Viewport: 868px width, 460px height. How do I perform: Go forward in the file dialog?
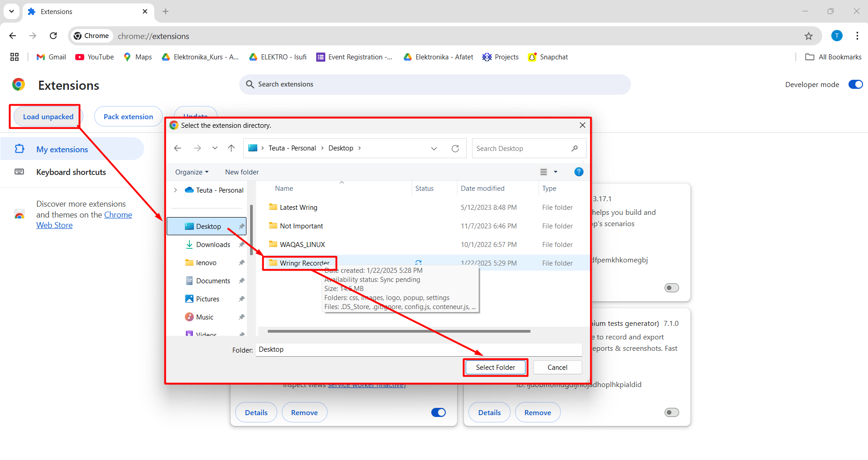pyautogui.click(x=197, y=148)
